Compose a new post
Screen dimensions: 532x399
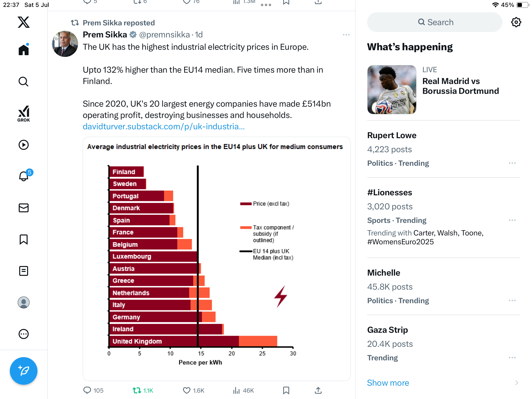(24, 371)
